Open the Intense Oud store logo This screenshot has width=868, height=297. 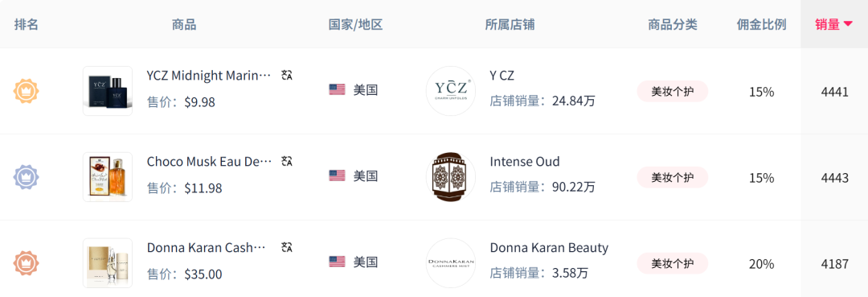tap(451, 177)
